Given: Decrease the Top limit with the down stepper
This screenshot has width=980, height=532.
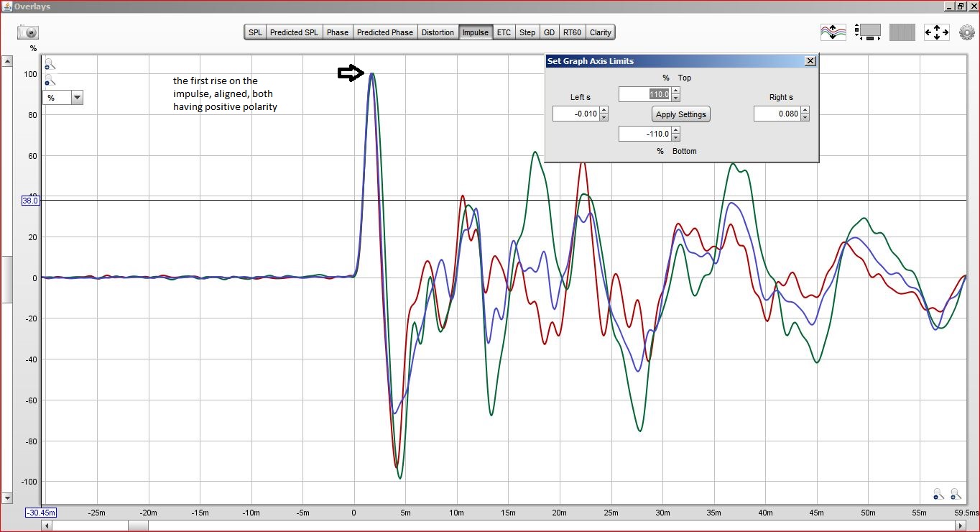Looking at the screenshot, I should (x=675, y=98).
